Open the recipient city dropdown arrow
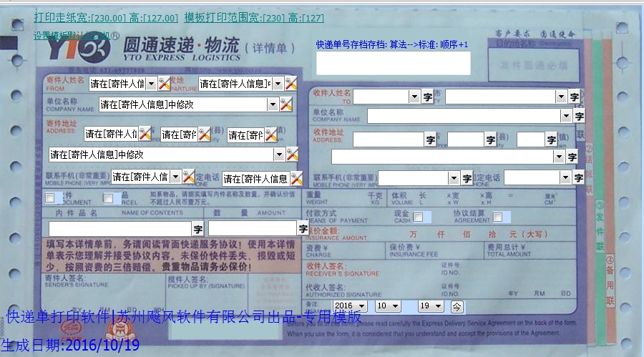The width and height of the screenshot is (644, 357). 561,97
